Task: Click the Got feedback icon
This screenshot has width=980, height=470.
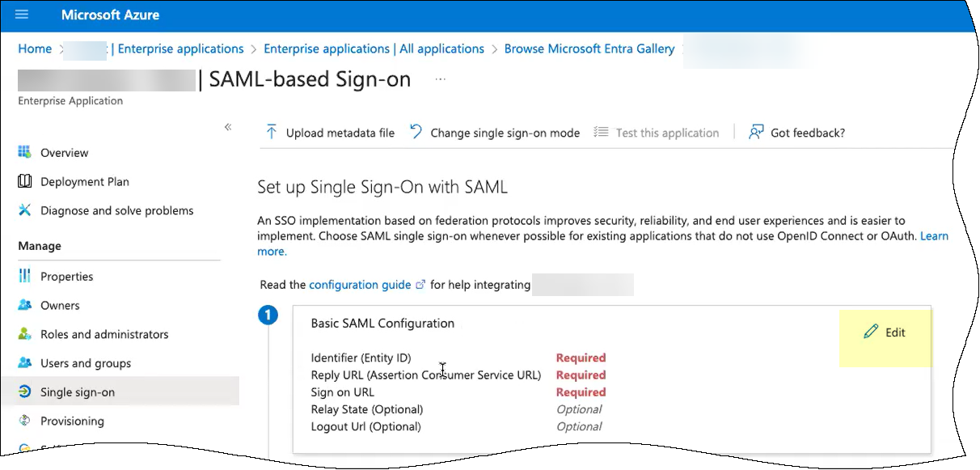Action: coord(756,133)
